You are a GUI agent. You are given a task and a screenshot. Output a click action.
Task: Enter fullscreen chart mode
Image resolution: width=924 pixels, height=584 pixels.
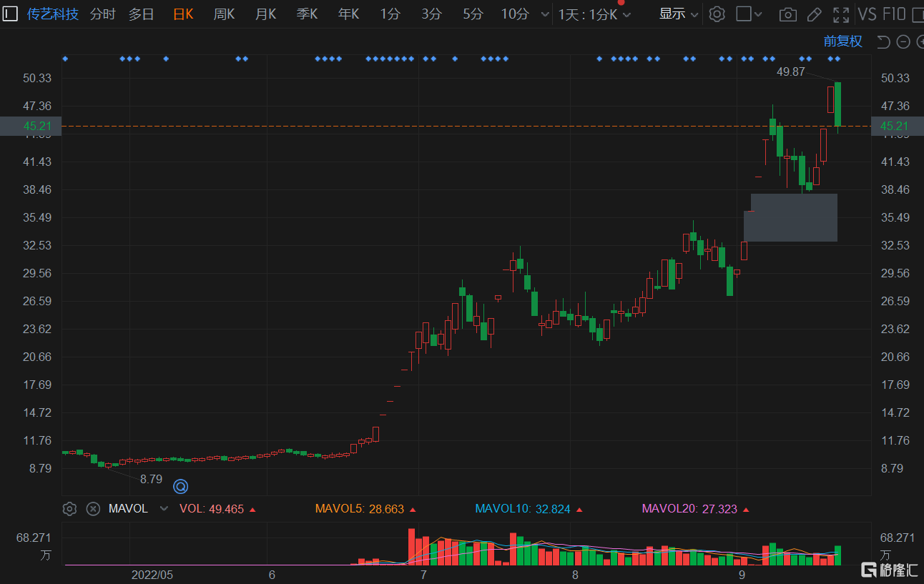coord(841,14)
